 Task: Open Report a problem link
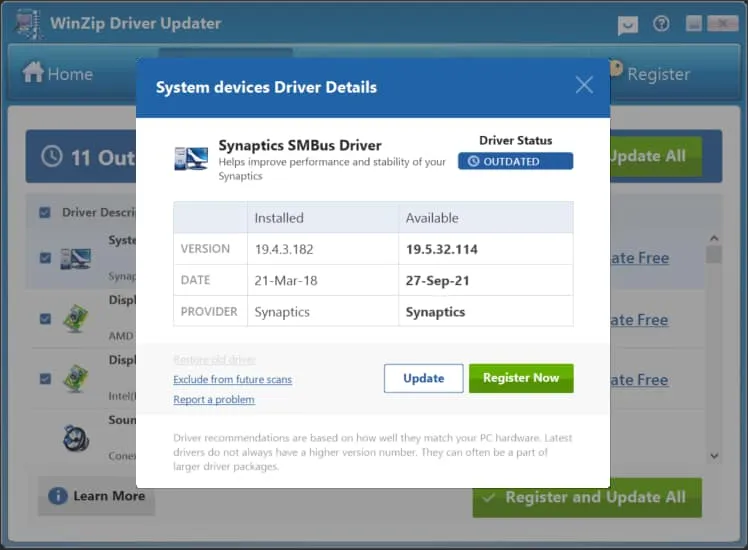[214, 400]
